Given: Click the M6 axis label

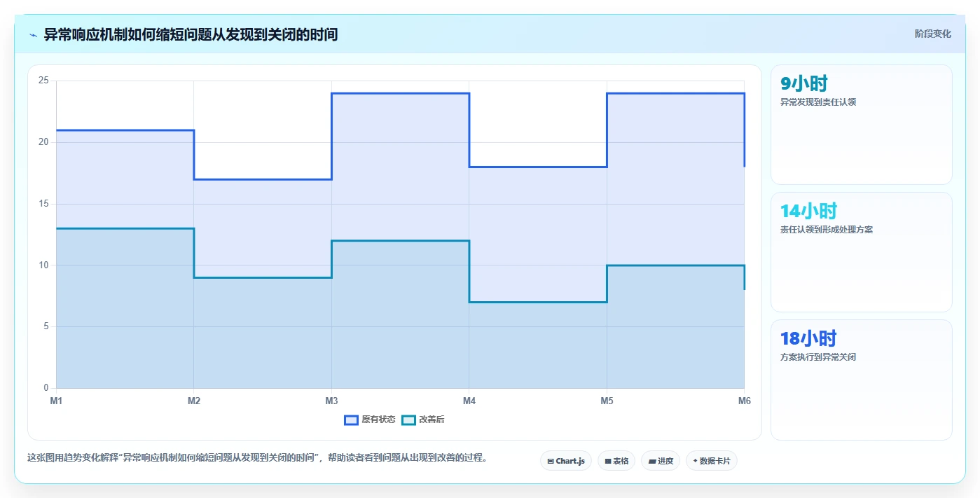Looking at the screenshot, I should 744,401.
